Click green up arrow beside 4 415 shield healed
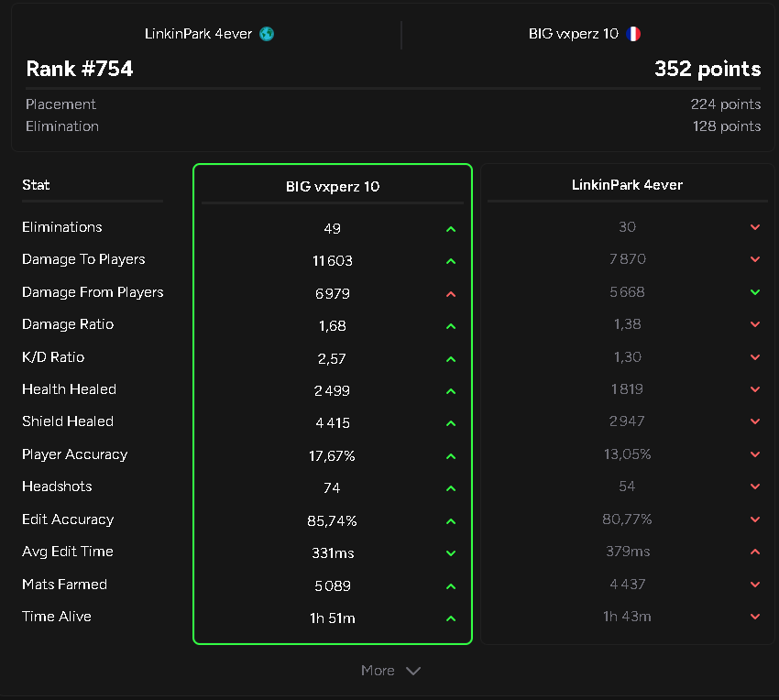This screenshot has width=779, height=700. [451, 423]
